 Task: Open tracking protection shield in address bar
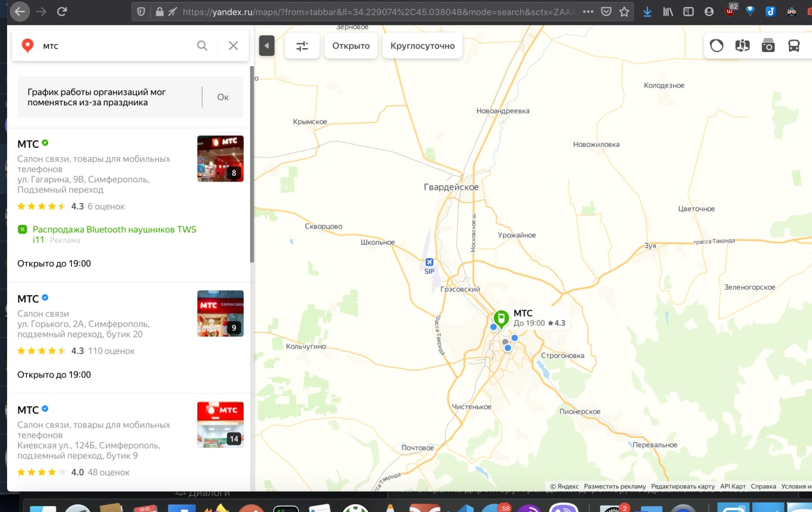point(141,11)
